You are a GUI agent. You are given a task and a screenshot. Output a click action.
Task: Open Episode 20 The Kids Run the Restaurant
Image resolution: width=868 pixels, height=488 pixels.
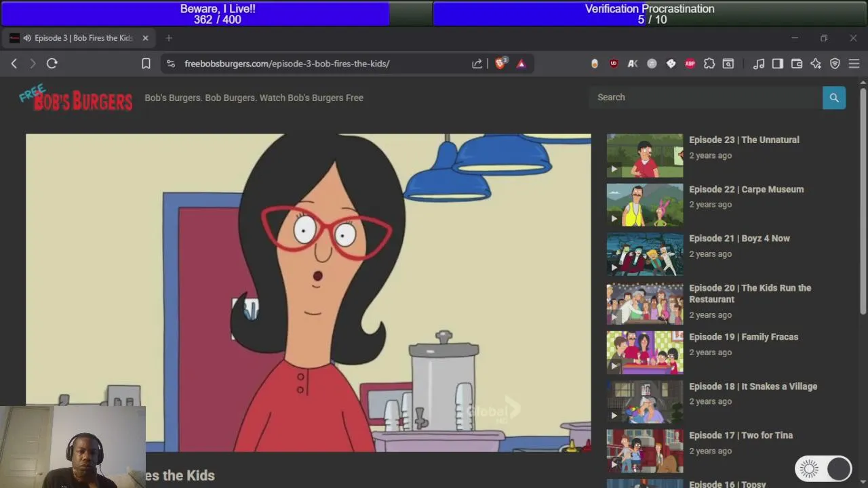coord(750,293)
